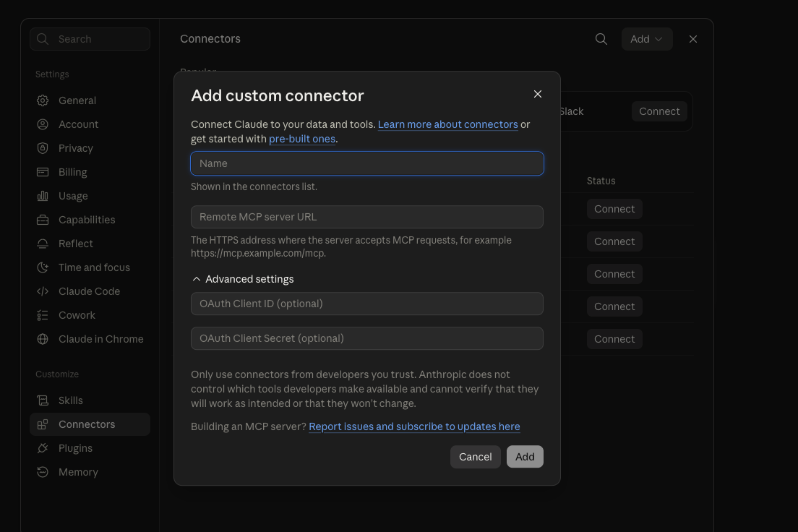The image size is (798, 532).
Task: Click the Status column header
Action: (x=601, y=181)
